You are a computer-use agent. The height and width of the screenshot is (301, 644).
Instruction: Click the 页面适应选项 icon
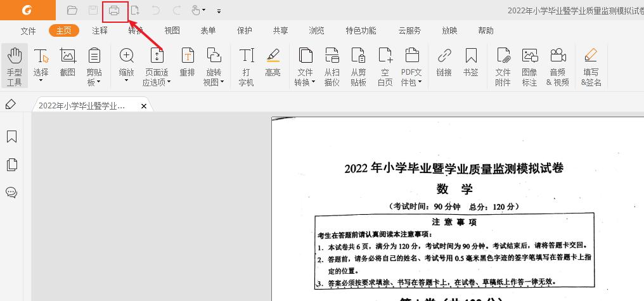tap(157, 56)
